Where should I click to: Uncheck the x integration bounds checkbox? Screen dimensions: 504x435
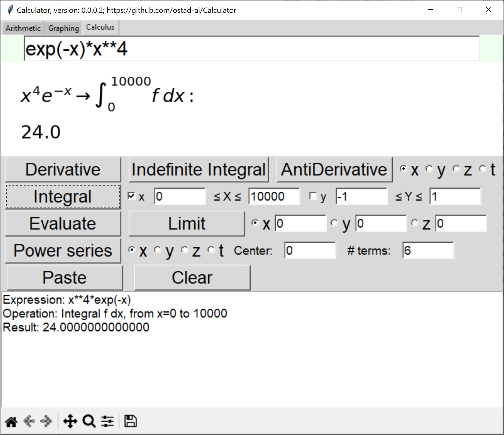[x=132, y=196]
